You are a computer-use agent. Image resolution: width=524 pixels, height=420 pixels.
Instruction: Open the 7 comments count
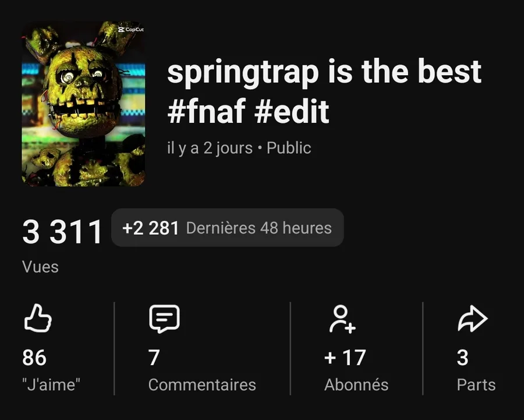(x=154, y=358)
